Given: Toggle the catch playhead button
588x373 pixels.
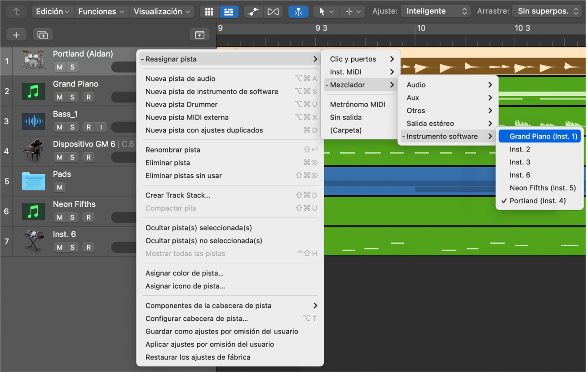Looking at the screenshot, I should [298, 12].
